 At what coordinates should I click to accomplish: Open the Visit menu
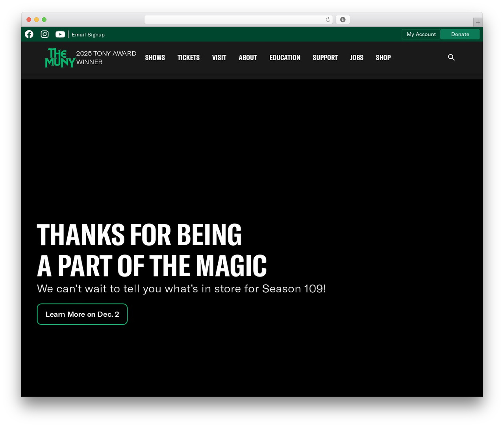tap(219, 58)
